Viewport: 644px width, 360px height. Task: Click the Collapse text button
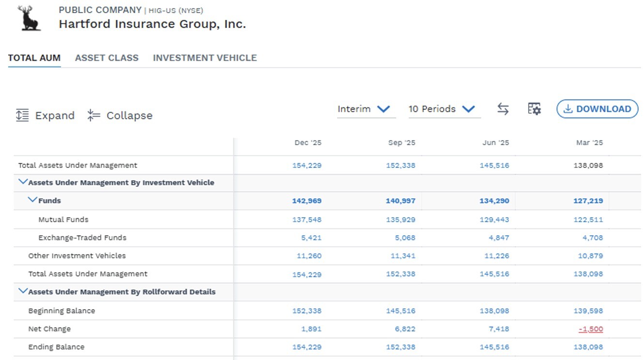pos(129,116)
